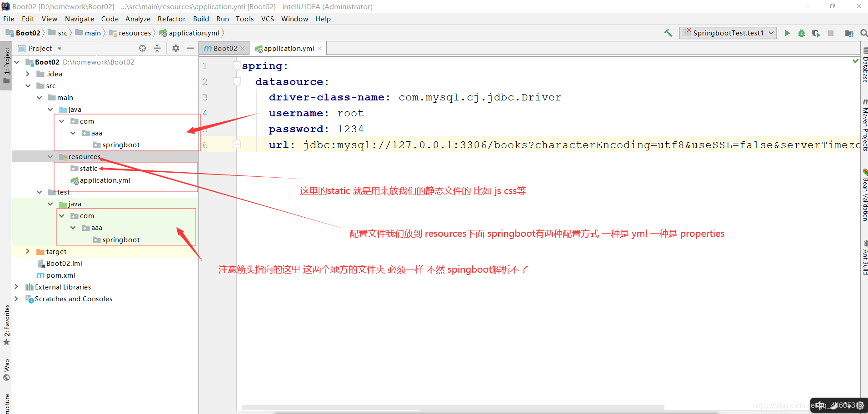Viewport: 868px width, 414px height.
Task: Collapse the src folder
Action: tap(28, 85)
